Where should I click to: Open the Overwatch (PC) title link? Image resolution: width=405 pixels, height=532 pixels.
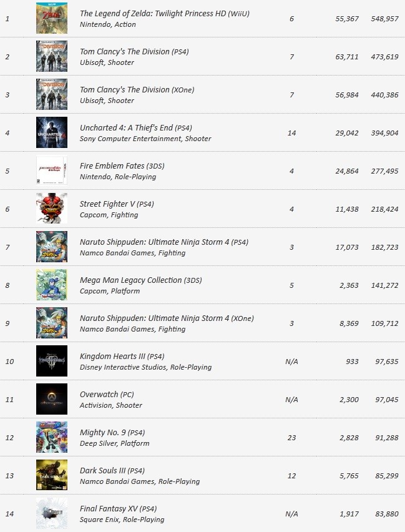107,394
